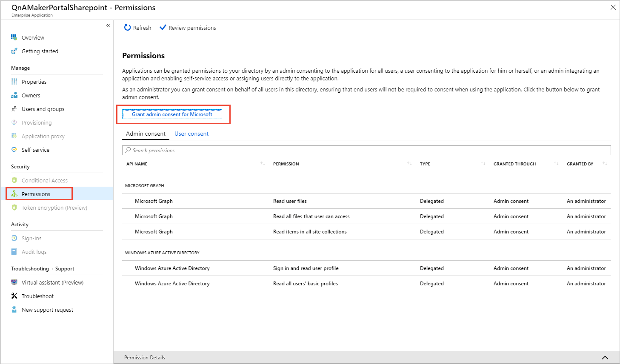This screenshot has width=620, height=364.
Task: Open the Troubleshoot page
Action: (37, 296)
